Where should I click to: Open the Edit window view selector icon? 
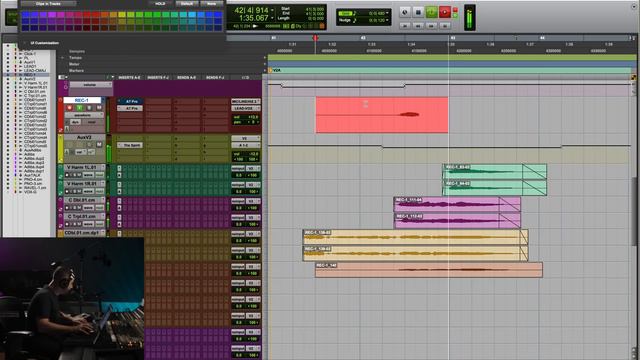tap(62, 77)
